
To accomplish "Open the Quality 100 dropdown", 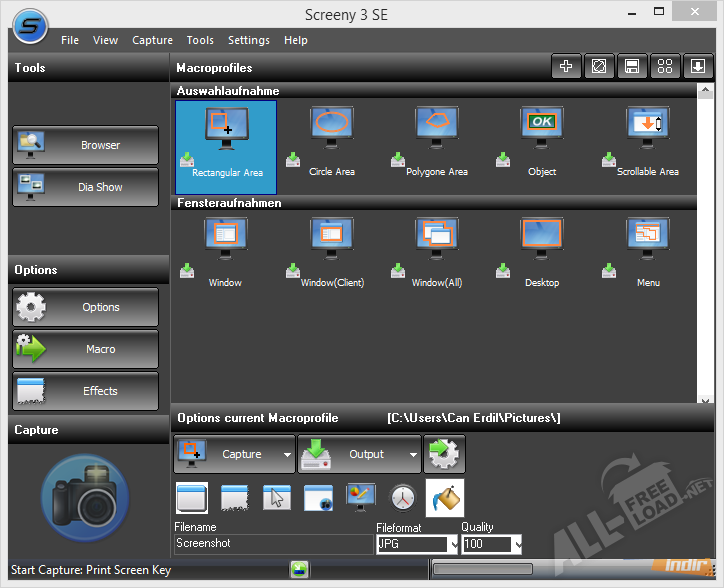I will coord(516,545).
